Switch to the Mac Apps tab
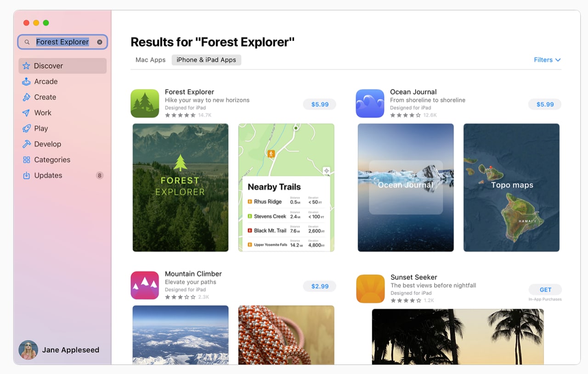Screen dimensions: 588x374 point(151,60)
